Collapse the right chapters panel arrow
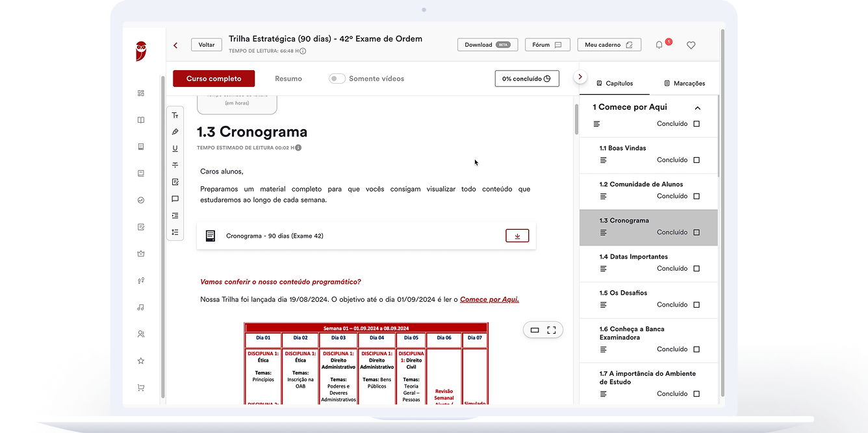 (x=580, y=77)
